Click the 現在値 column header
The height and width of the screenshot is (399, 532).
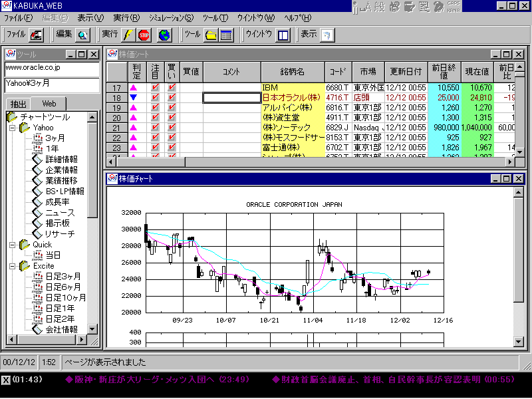coord(477,72)
